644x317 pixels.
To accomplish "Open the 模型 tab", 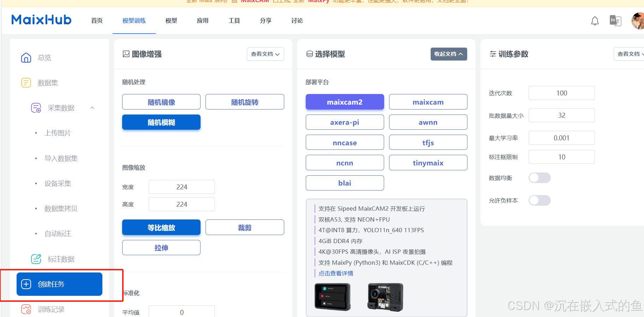I will [x=171, y=21].
